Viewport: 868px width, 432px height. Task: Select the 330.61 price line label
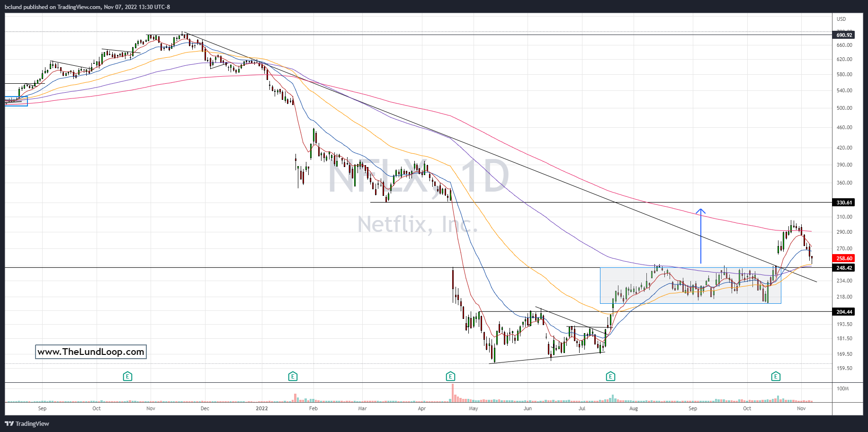844,203
